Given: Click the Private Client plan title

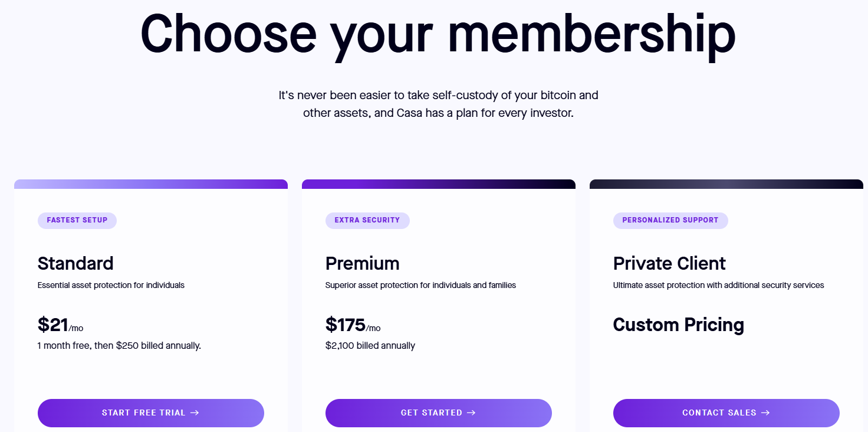Looking at the screenshot, I should pos(669,263).
